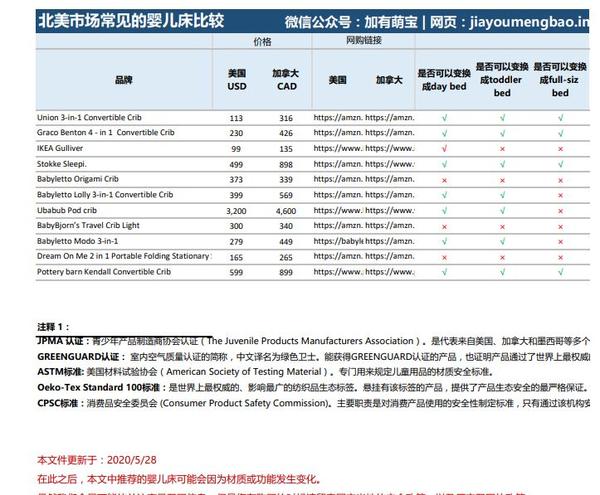
Task: Click the toddler bed cross mark in IKEA Gulliver row
Action: click(x=502, y=149)
